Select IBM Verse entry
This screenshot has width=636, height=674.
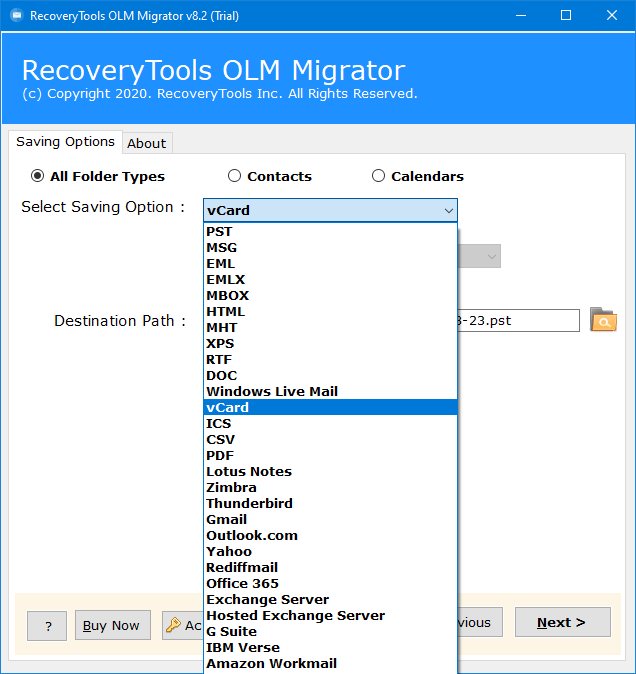click(330, 647)
